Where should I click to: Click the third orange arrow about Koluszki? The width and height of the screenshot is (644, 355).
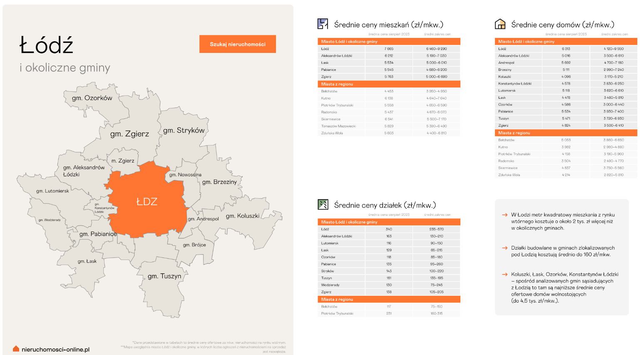point(505,275)
